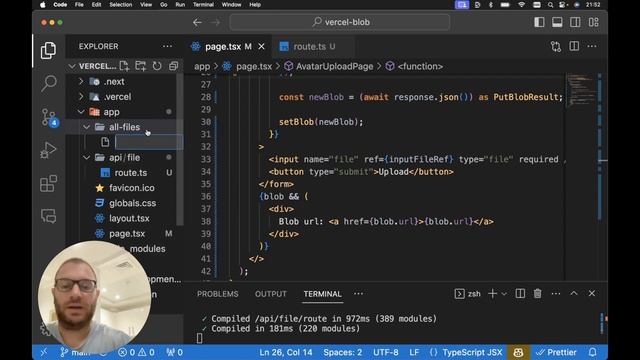This screenshot has height=360, width=640.
Task: Open Customize Layout button
Action: click(x=593, y=22)
